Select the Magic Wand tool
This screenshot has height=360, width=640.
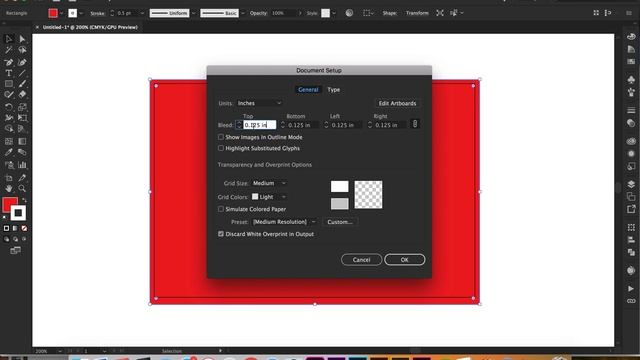coord(9,50)
